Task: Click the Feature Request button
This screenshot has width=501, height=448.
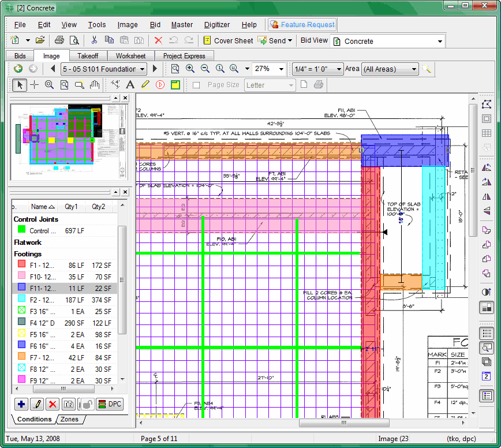Action: click(x=302, y=25)
